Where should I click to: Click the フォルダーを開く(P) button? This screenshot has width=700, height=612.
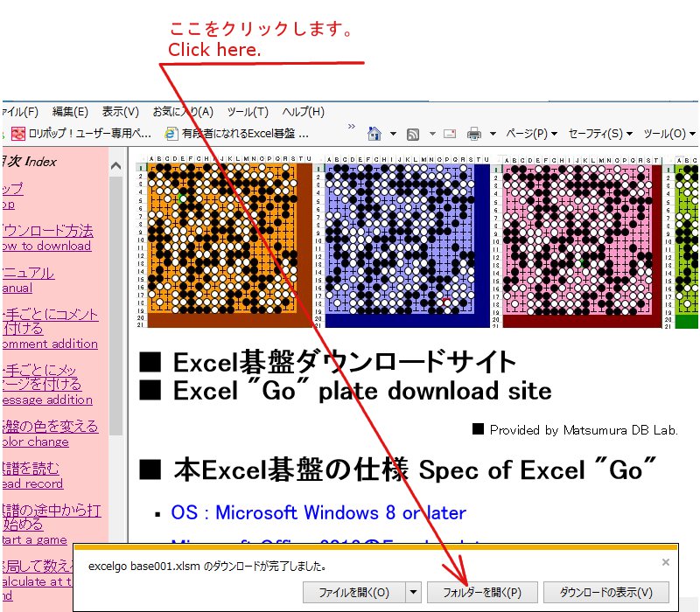pos(481,592)
